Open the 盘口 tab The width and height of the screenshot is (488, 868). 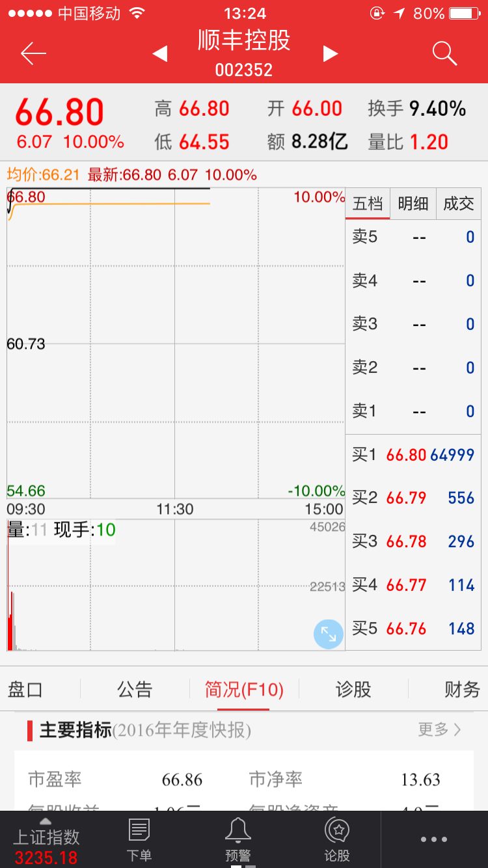(x=25, y=689)
